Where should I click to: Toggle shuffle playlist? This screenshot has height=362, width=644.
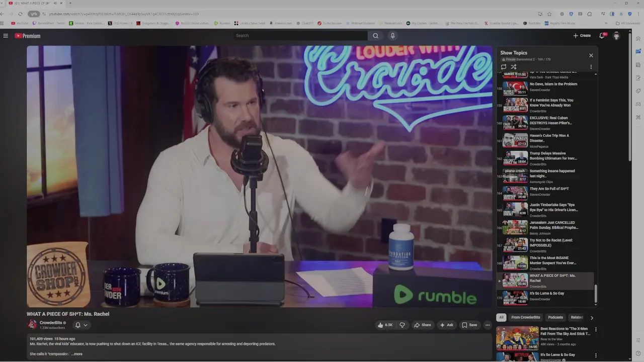coord(514,66)
